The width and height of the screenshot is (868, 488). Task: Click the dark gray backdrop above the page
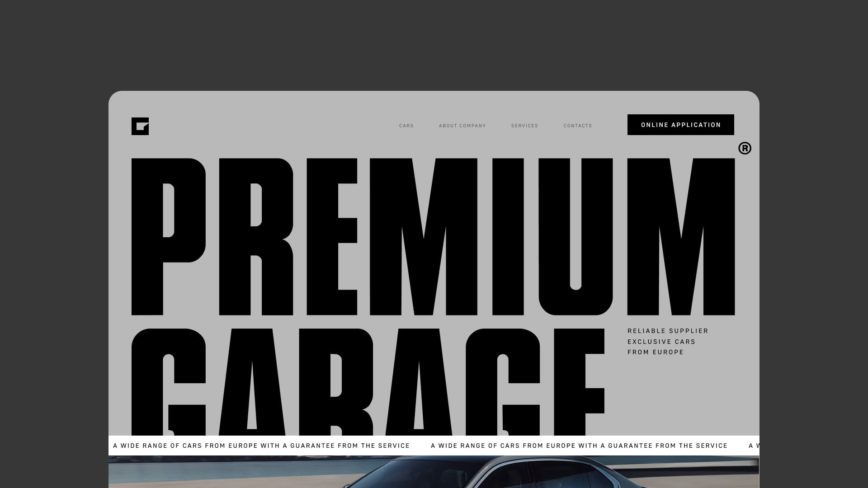point(434,45)
